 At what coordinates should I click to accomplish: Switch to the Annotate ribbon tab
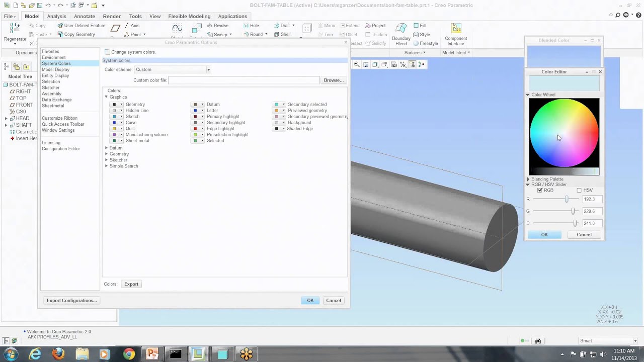85,17
